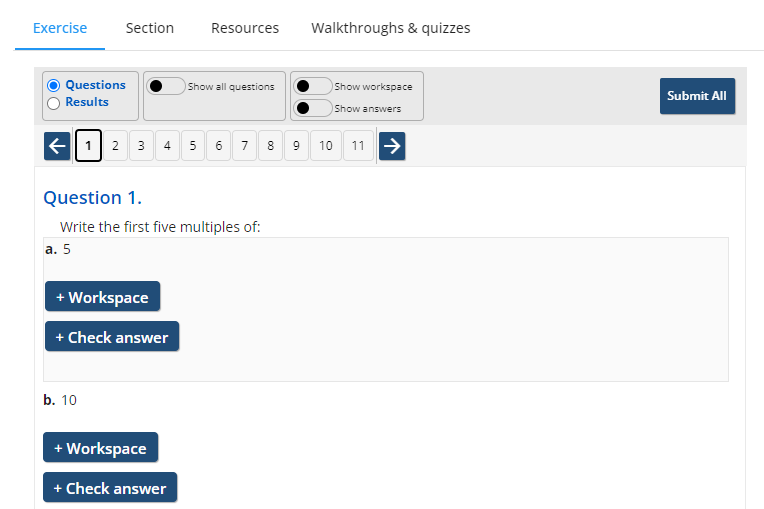Screen dimensions: 764x509
Task: Open Workspace under part b
Action: click(100, 448)
